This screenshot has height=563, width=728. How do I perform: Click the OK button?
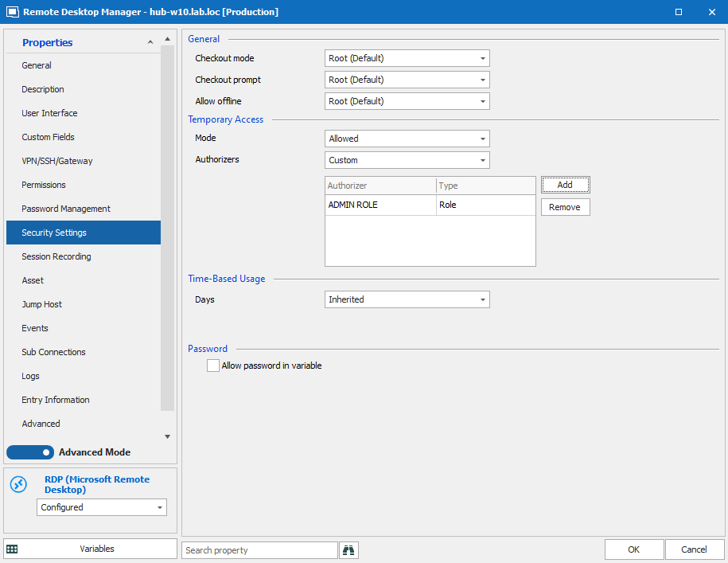pos(633,549)
